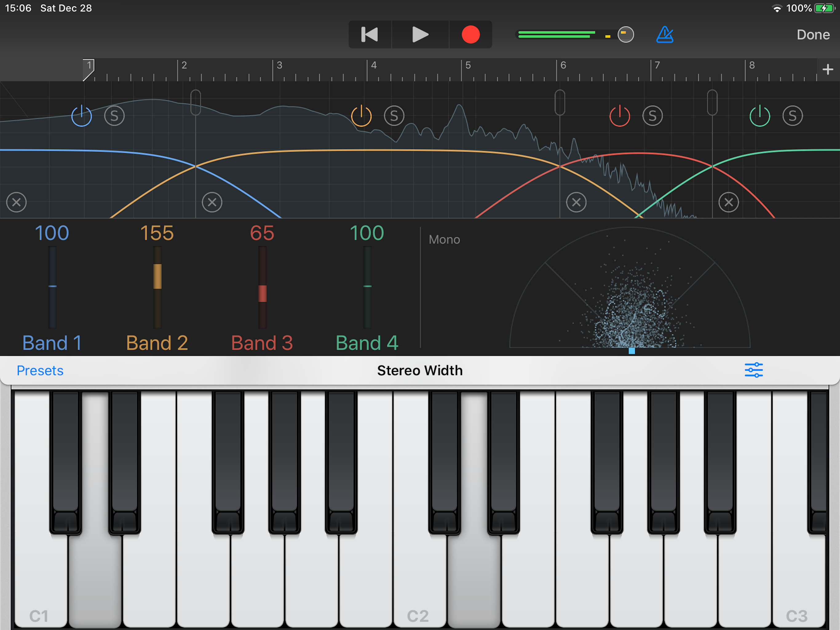Tap the plus icon on the ruler
The image size is (840, 630).
827,70
